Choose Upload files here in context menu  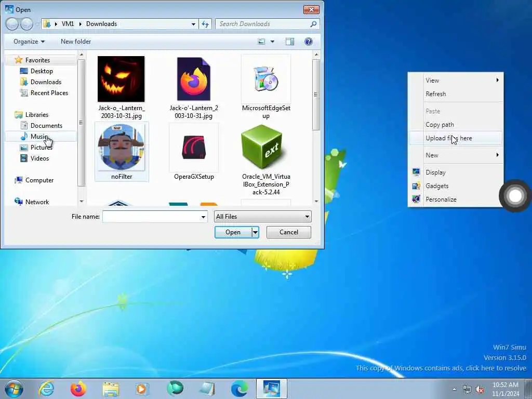pyautogui.click(x=455, y=138)
